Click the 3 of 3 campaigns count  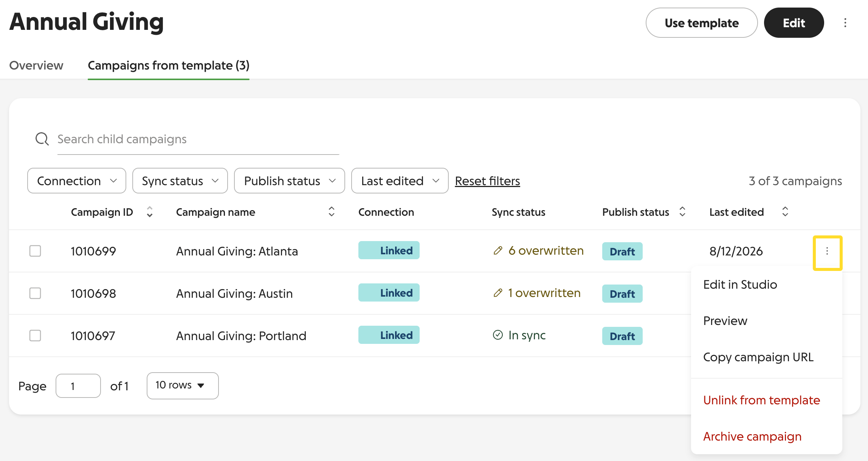tap(795, 181)
